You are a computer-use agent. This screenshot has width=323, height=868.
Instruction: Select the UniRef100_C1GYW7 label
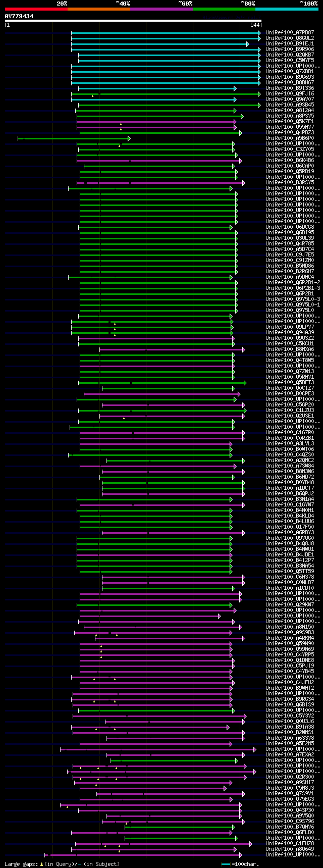click(x=290, y=504)
